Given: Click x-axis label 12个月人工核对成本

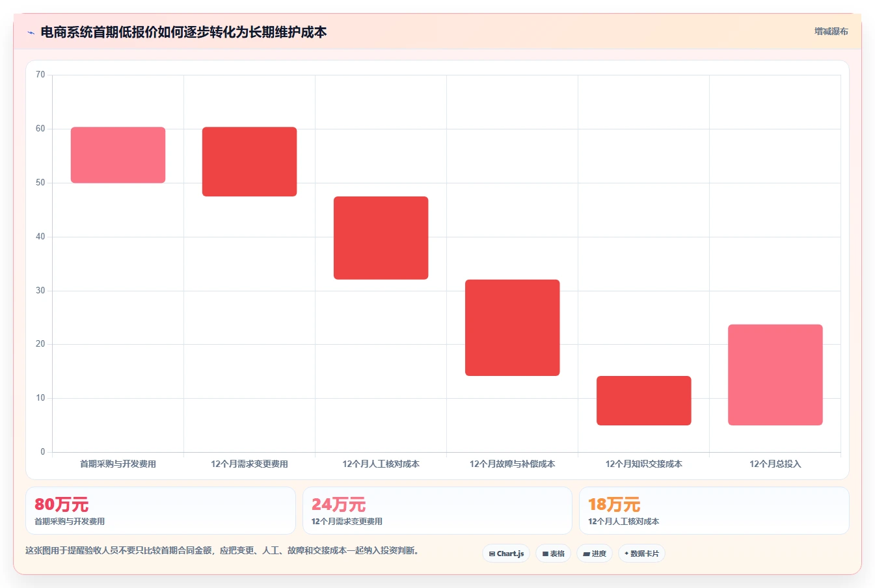Looking at the screenshot, I should pos(381,464).
